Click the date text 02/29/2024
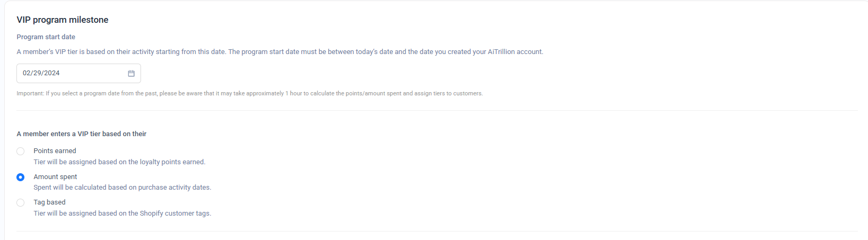Image resolution: width=868 pixels, height=240 pixels. (x=41, y=74)
